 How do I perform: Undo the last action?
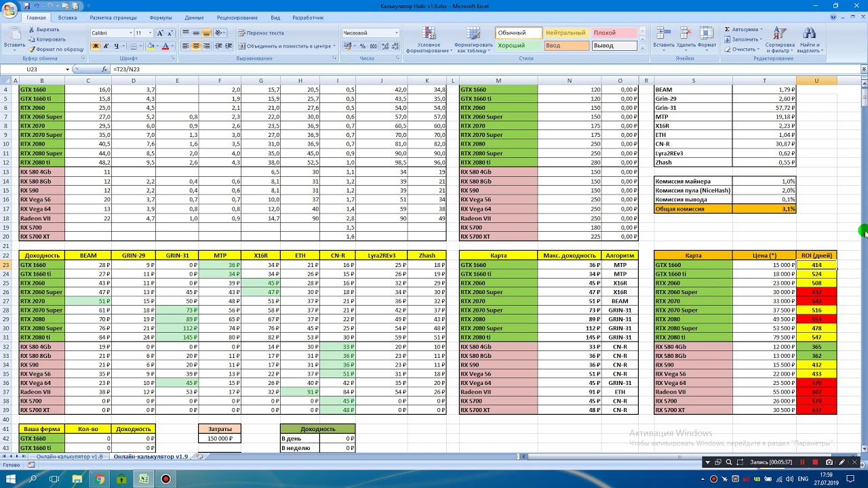[36, 5]
